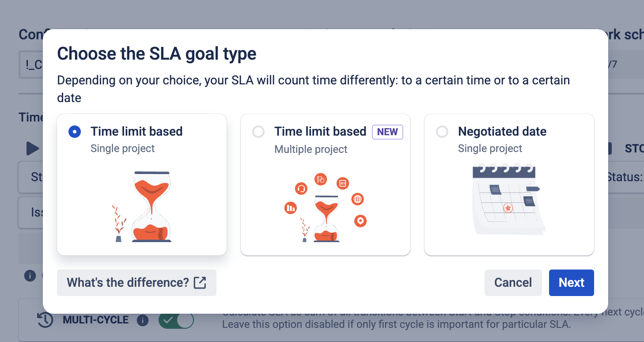Choose Time limit based Multiple project radio
The image size is (644, 342).
click(258, 132)
